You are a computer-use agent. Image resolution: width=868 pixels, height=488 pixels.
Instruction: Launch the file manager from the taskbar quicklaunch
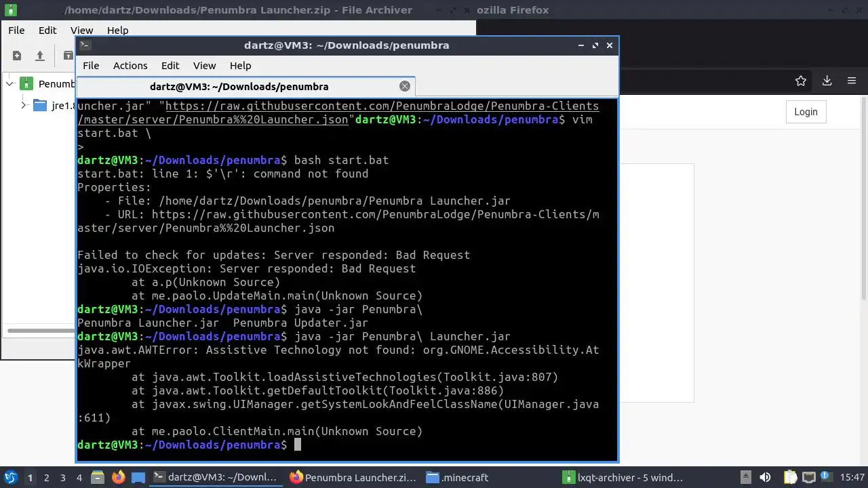coord(97,477)
